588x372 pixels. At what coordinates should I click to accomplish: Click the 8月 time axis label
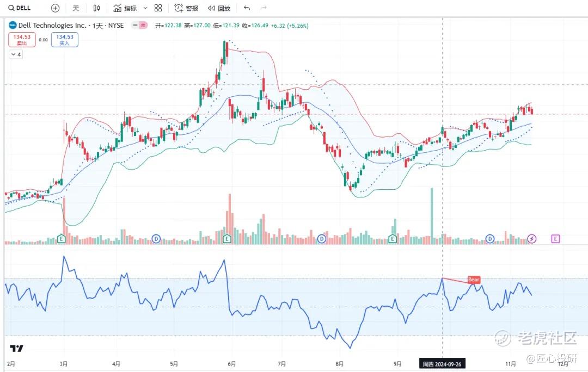339,364
